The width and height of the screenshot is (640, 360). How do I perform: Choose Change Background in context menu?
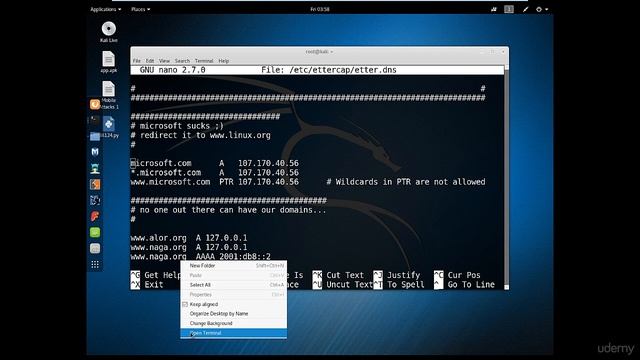pos(233,323)
